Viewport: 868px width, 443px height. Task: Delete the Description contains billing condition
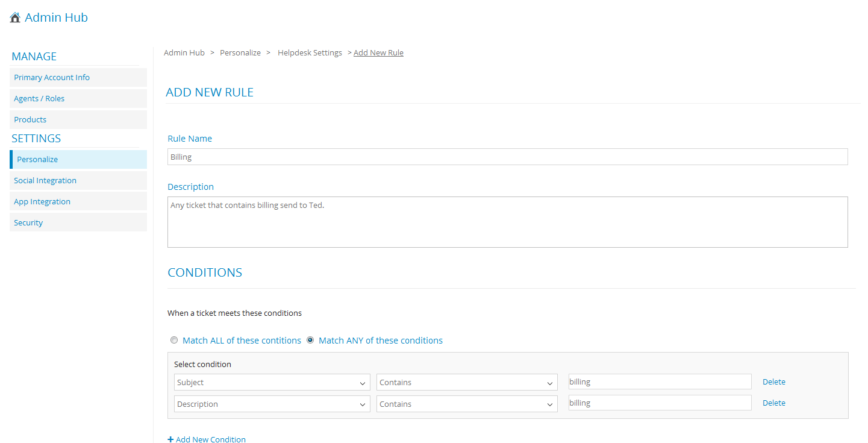(773, 403)
